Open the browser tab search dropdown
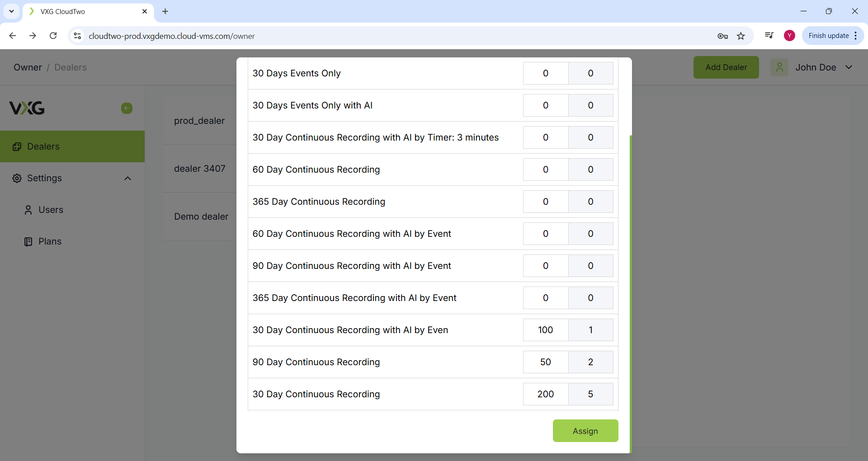Screen dimensions: 868x461 pos(11,11)
